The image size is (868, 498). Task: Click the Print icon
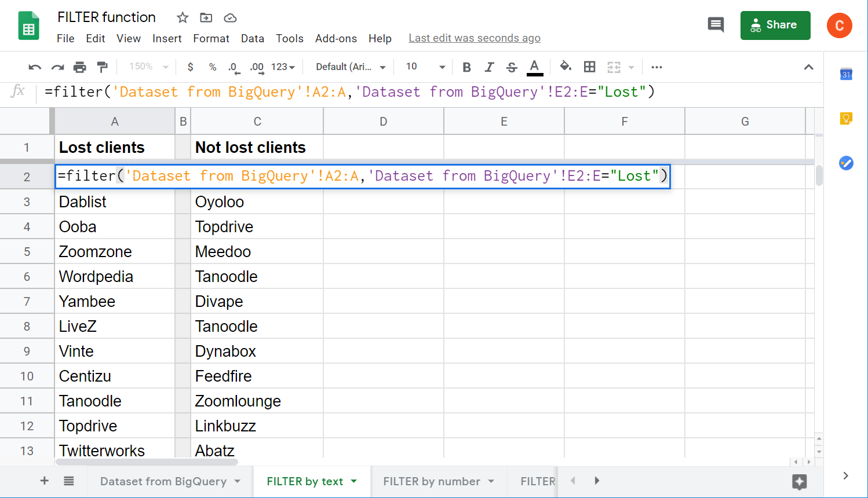point(79,67)
